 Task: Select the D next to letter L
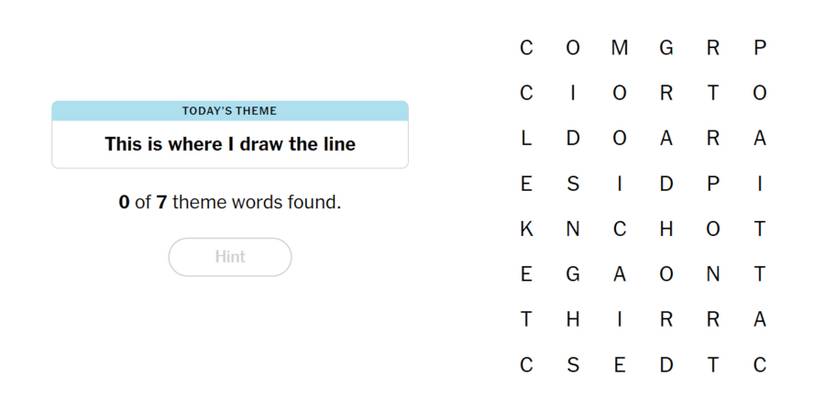573,139
